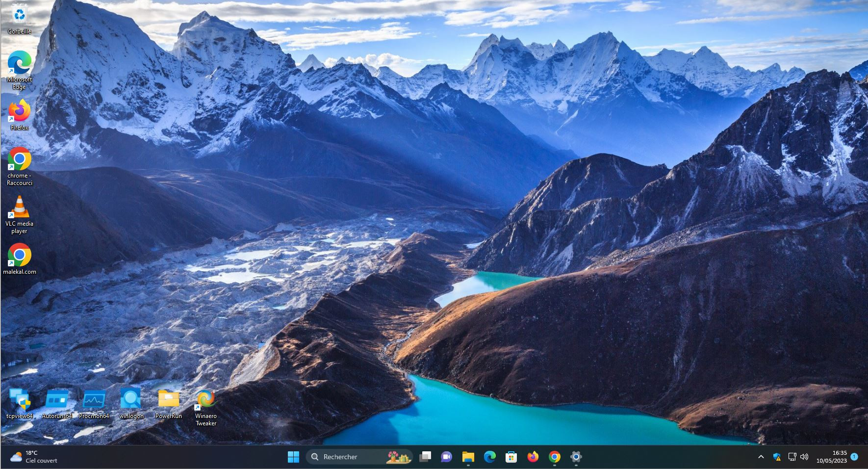Select the Procmon64 desktop icon

click(x=94, y=403)
